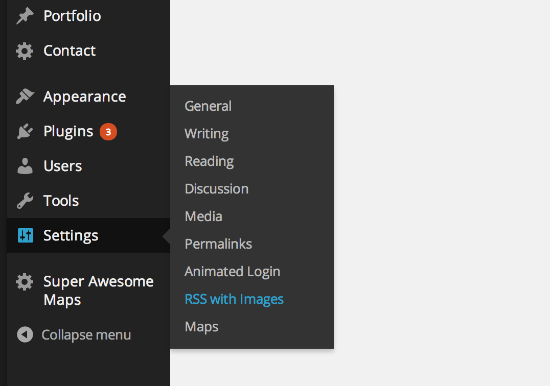Open General settings
The height and width of the screenshot is (386, 550).
coord(208,106)
